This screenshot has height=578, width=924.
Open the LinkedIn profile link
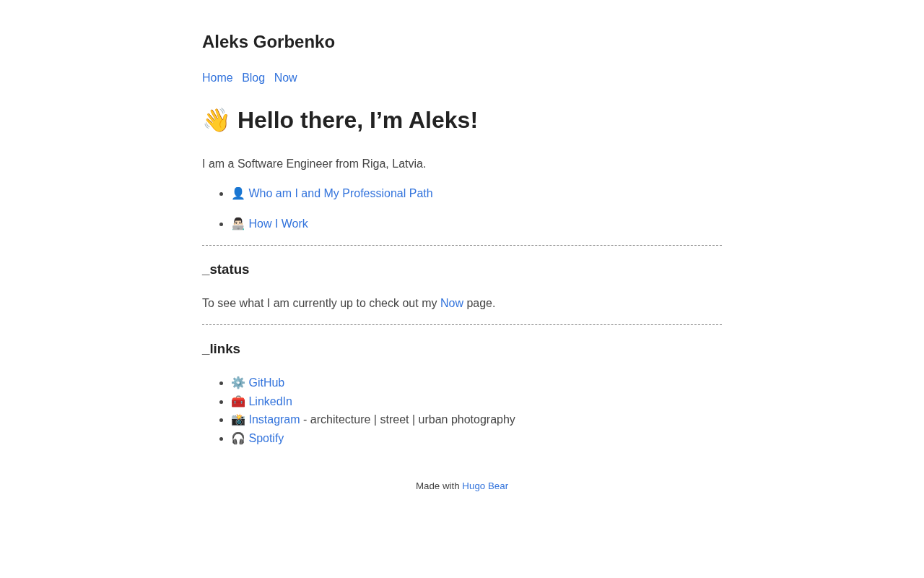[x=270, y=402]
